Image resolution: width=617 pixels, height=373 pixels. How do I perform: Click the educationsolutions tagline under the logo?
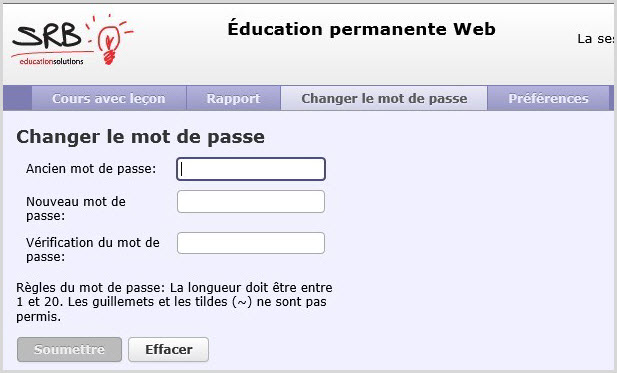(52, 61)
